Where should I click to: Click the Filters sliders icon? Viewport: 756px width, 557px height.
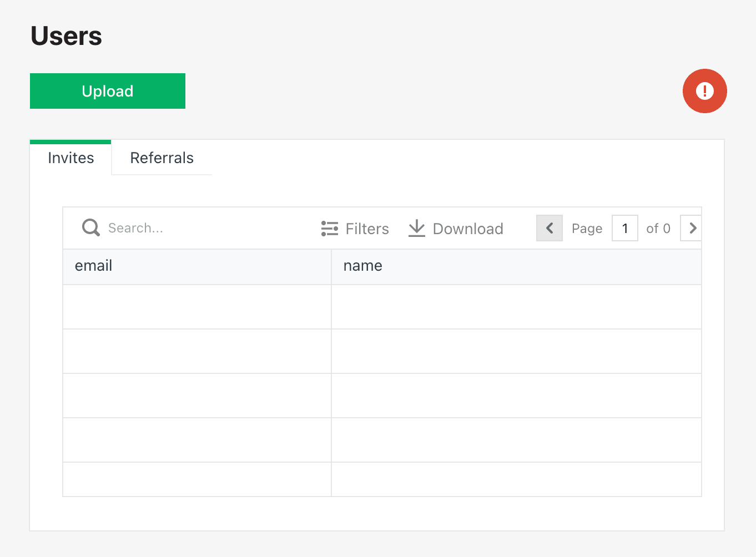click(330, 229)
